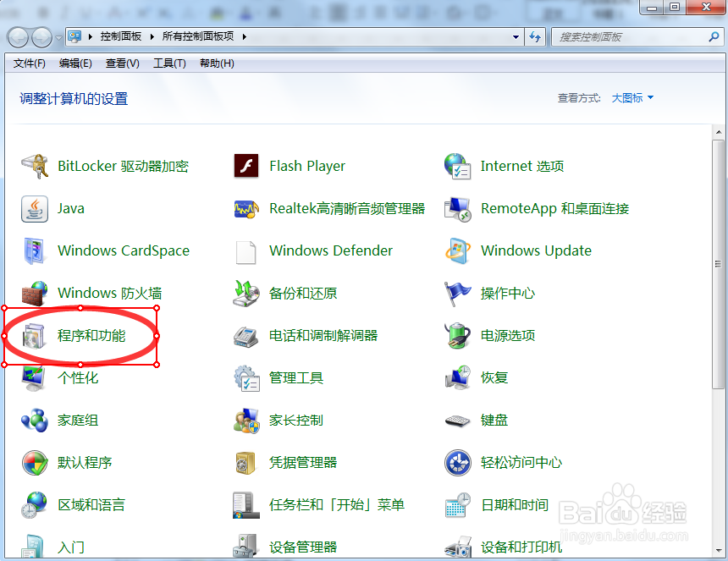
Task: Open the 入门 link text
Action: click(71, 547)
